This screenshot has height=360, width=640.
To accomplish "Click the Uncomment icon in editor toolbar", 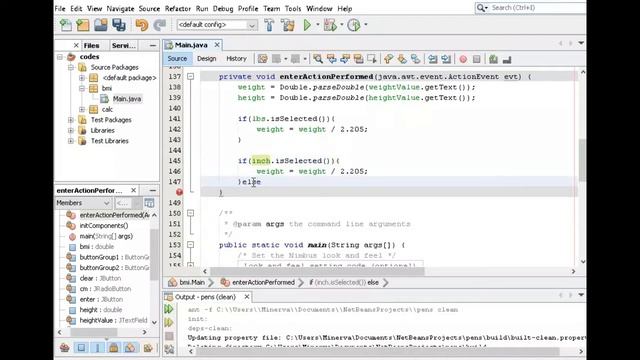I will [x=507, y=59].
